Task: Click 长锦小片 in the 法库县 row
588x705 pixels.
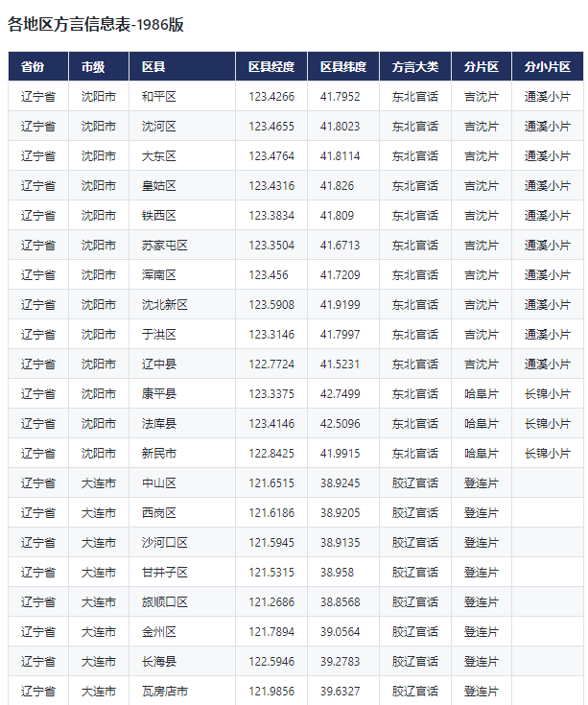Action: coord(548,424)
